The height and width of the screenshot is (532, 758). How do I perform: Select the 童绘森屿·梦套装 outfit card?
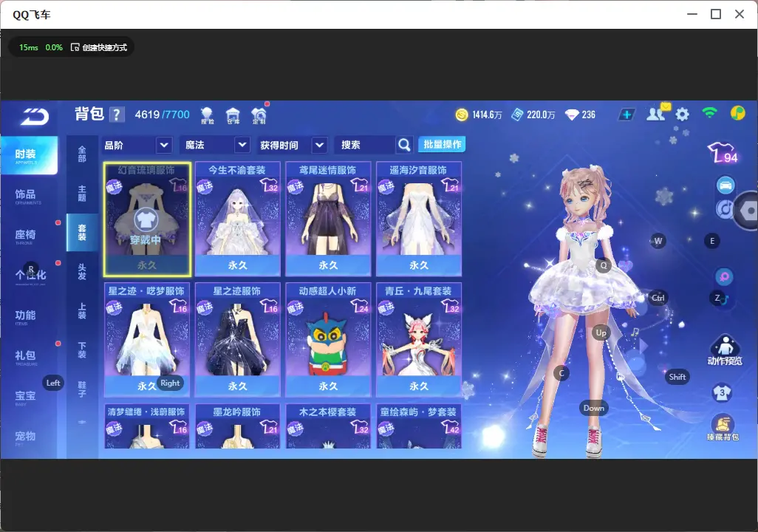click(x=419, y=426)
